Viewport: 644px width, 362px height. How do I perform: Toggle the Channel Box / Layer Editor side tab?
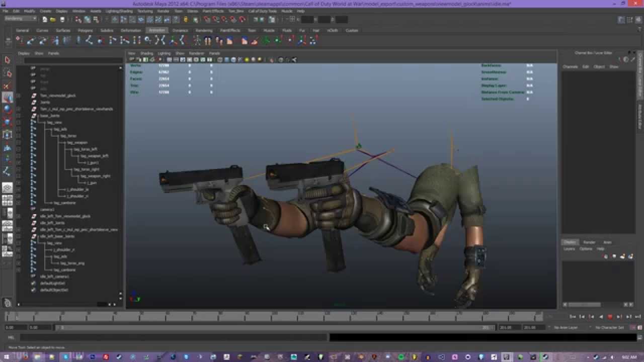click(x=640, y=74)
